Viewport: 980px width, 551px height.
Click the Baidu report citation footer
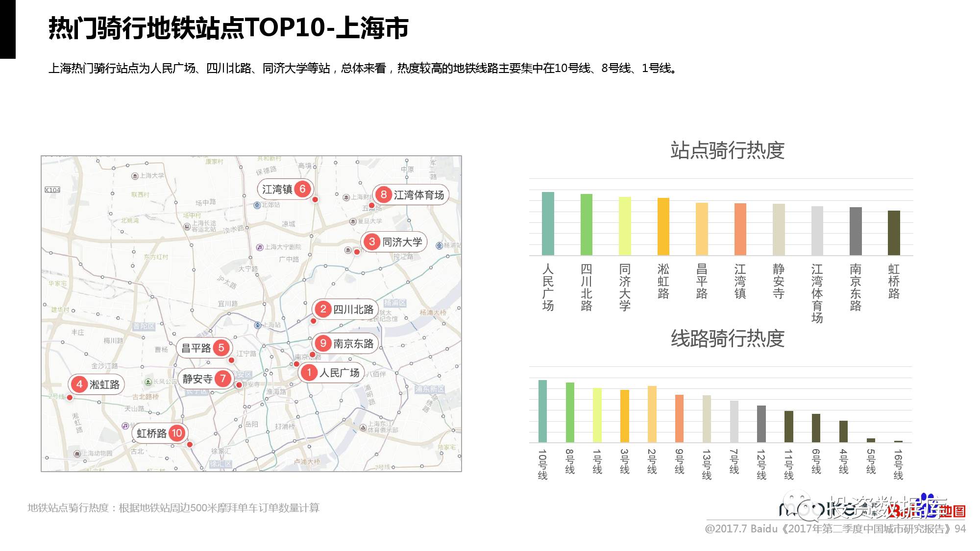pyautogui.click(x=835, y=529)
